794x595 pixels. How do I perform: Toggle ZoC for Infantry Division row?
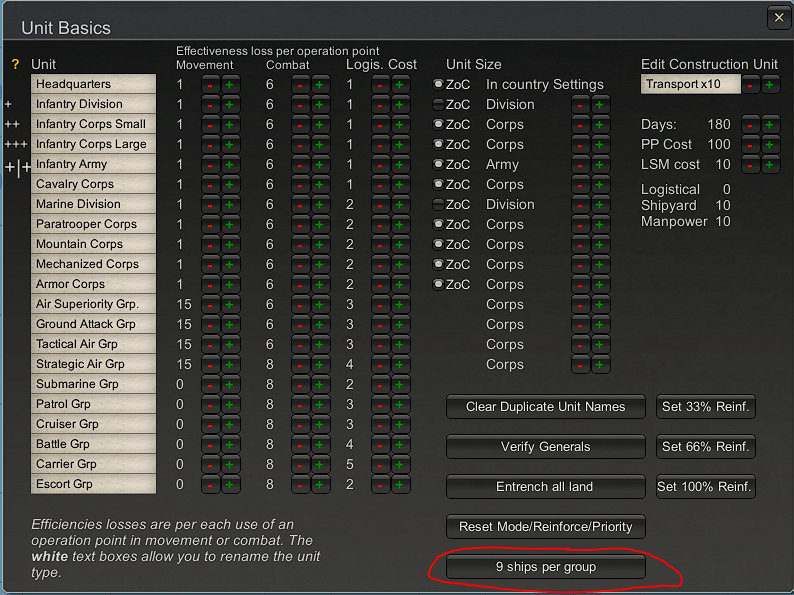pos(439,105)
